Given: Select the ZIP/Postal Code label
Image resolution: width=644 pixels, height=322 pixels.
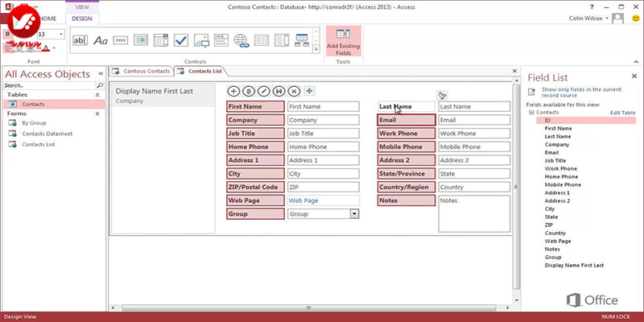Looking at the screenshot, I should 255,187.
